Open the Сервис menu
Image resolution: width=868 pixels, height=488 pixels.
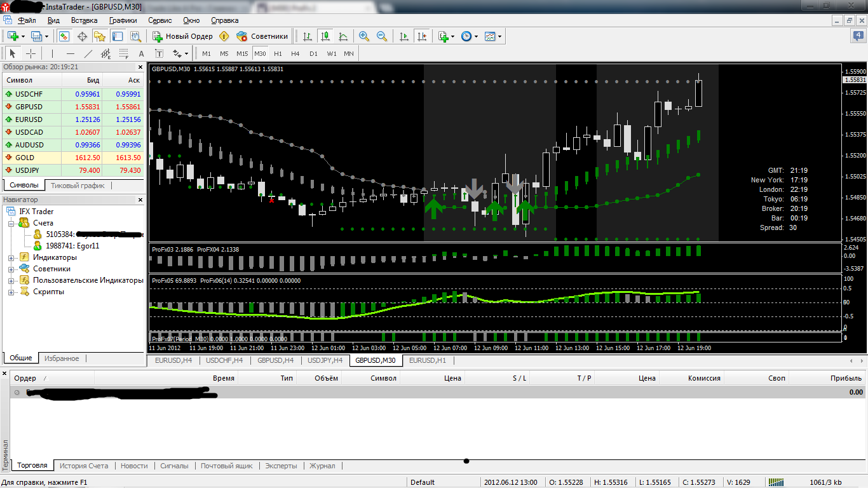point(160,20)
